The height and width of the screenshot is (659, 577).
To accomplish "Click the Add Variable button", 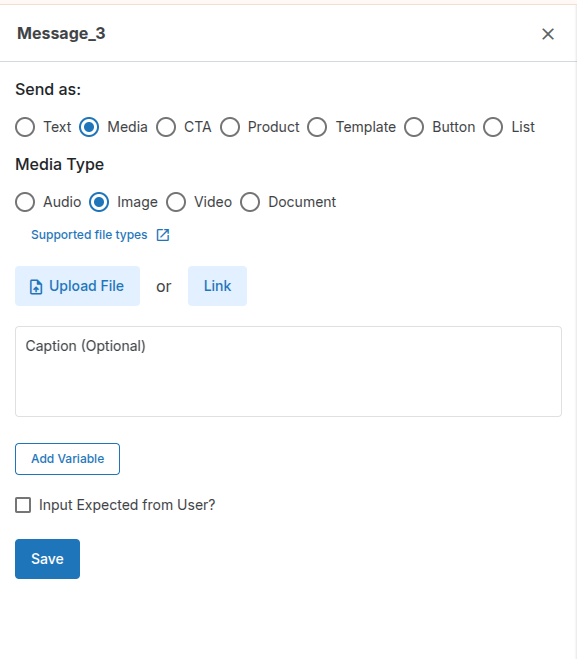I will click(x=68, y=459).
